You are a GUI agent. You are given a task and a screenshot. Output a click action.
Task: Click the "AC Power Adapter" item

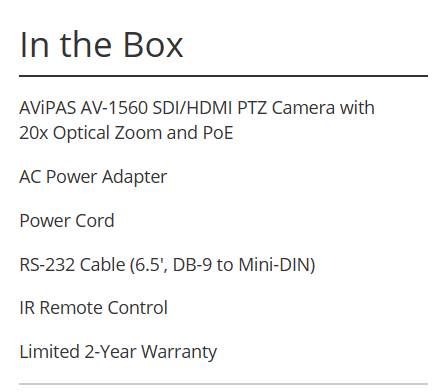(x=93, y=177)
